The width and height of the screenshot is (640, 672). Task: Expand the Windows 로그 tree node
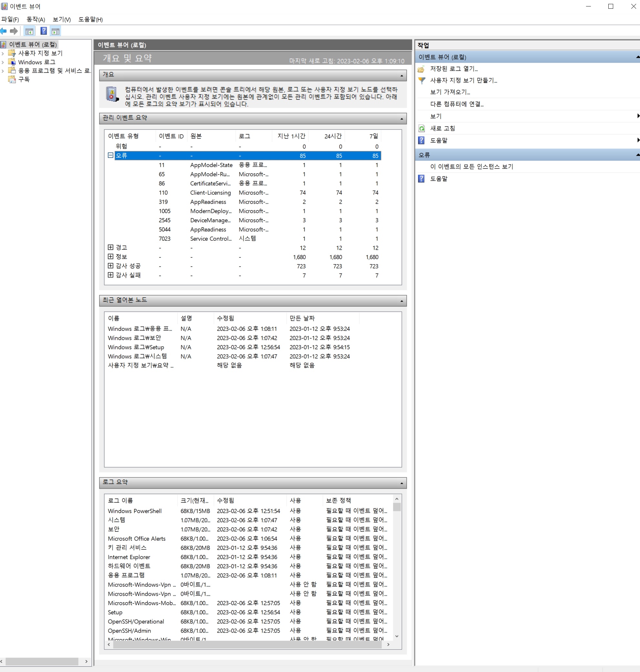[x=3, y=62]
